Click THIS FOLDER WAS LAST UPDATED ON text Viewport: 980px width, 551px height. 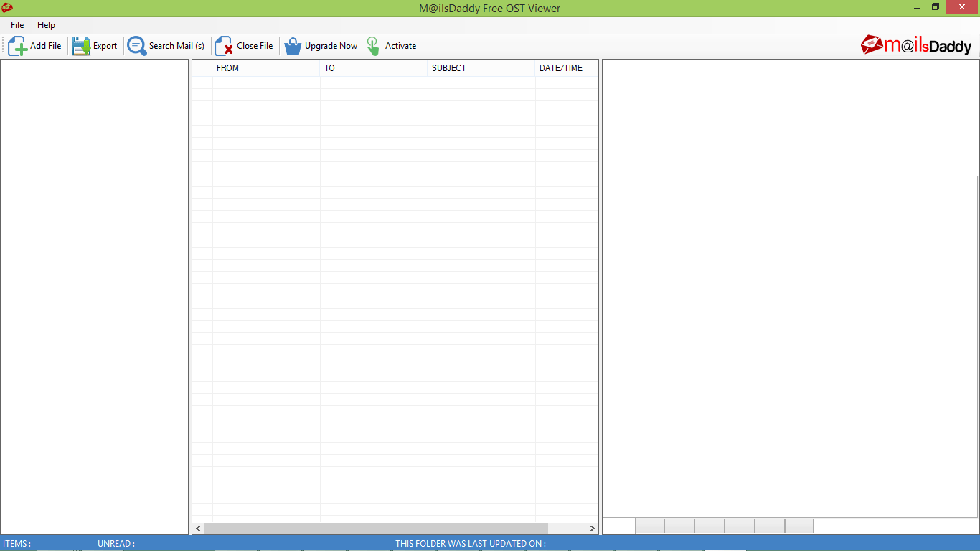tap(471, 544)
